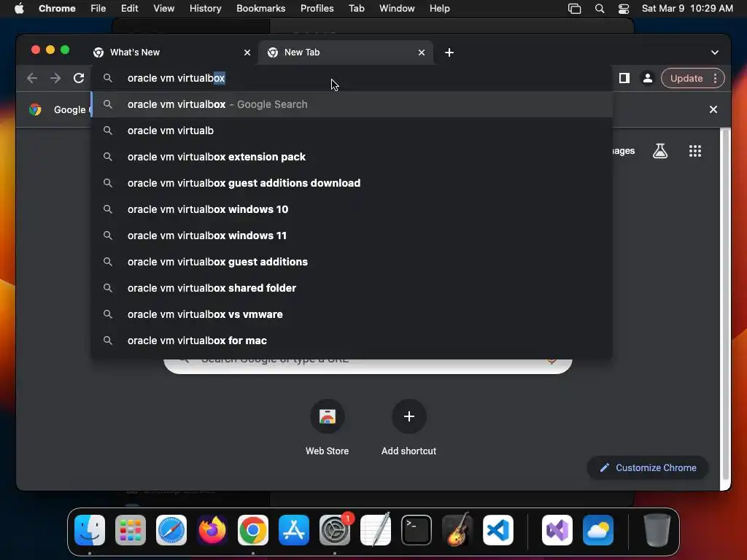The height and width of the screenshot is (560, 747).
Task: Open System Settings from the Dock
Action: pyautogui.click(x=335, y=530)
